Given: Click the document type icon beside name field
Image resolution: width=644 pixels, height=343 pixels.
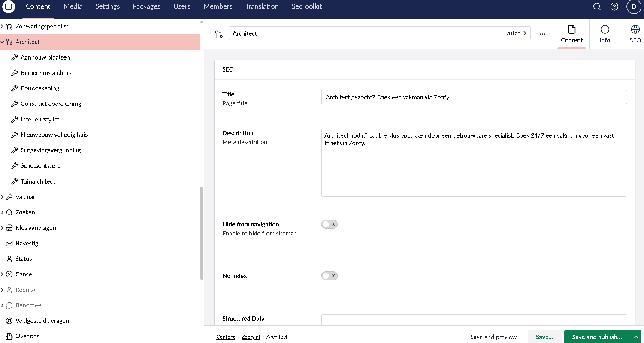Looking at the screenshot, I should point(219,34).
